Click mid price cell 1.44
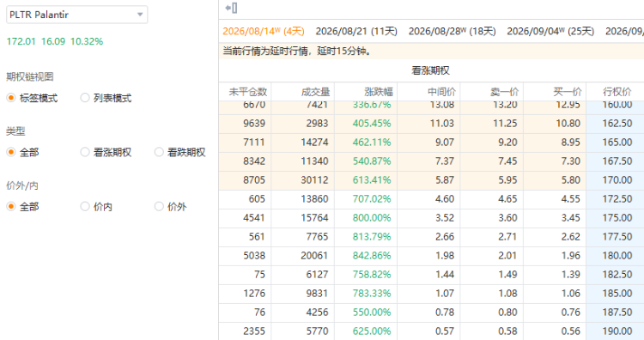The width and height of the screenshot is (644, 340). pos(445,274)
